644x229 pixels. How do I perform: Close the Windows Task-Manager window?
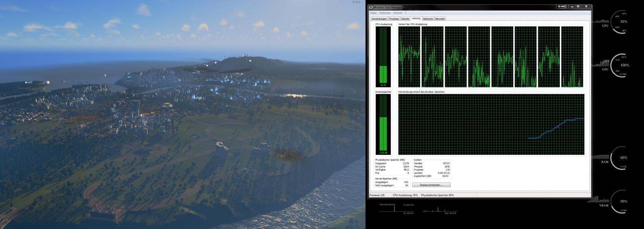pyautogui.click(x=587, y=6)
